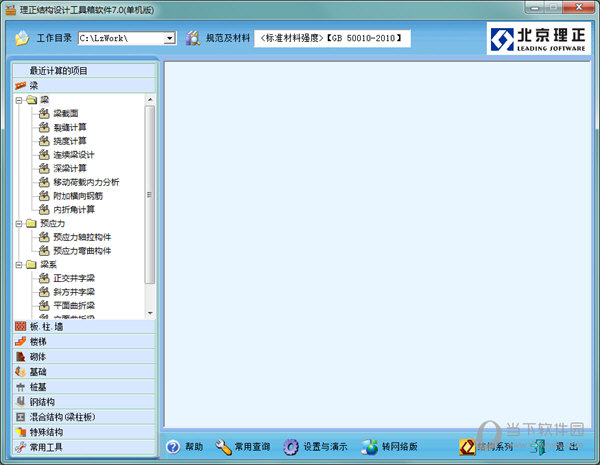Collapse the 梁系 tree folder

click(19, 265)
